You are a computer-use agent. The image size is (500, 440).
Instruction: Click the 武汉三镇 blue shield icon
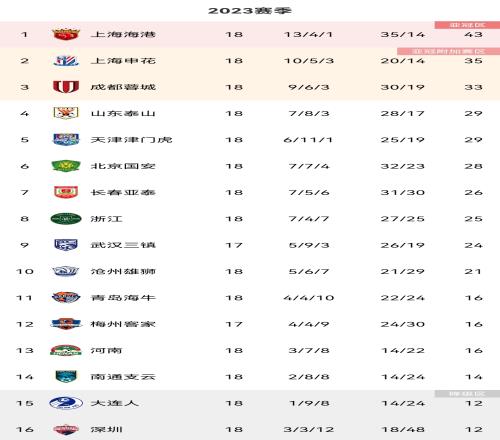66,245
